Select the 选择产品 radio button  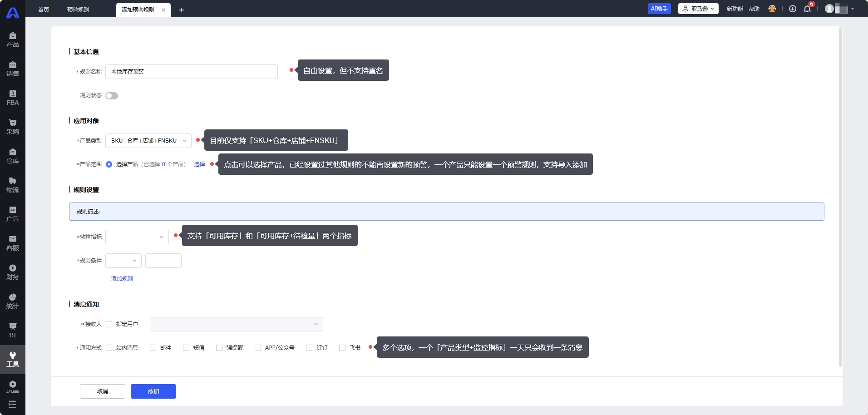[109, 164]
